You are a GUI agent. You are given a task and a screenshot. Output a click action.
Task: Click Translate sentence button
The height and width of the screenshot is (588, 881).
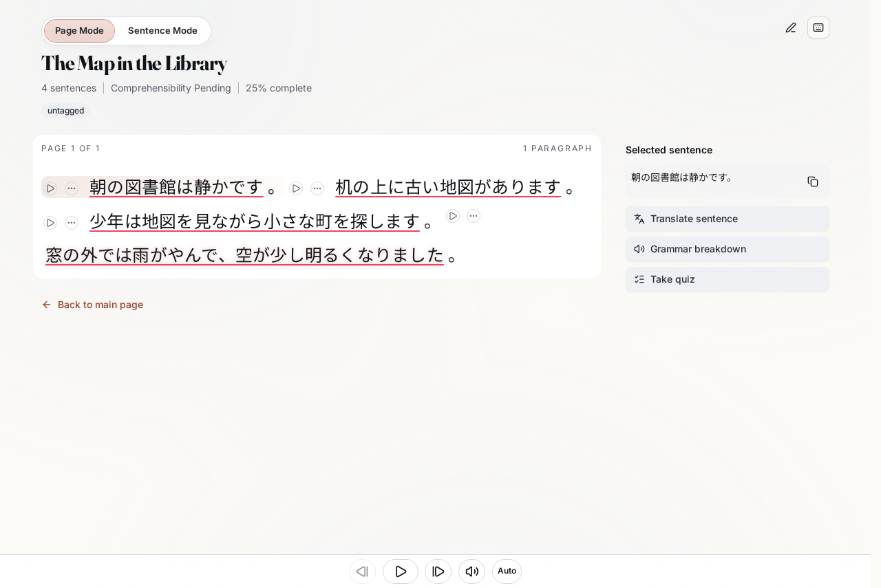pos(728,219)
